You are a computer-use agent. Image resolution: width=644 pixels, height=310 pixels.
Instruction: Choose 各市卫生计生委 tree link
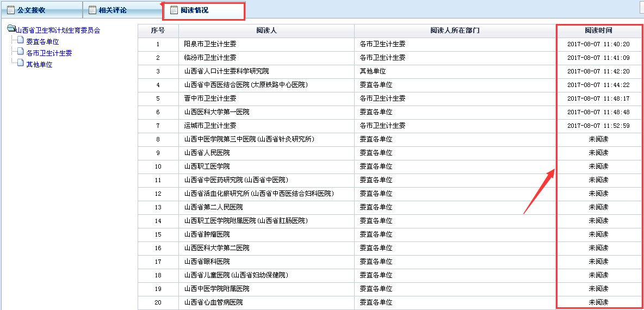(x=49, y=53)
